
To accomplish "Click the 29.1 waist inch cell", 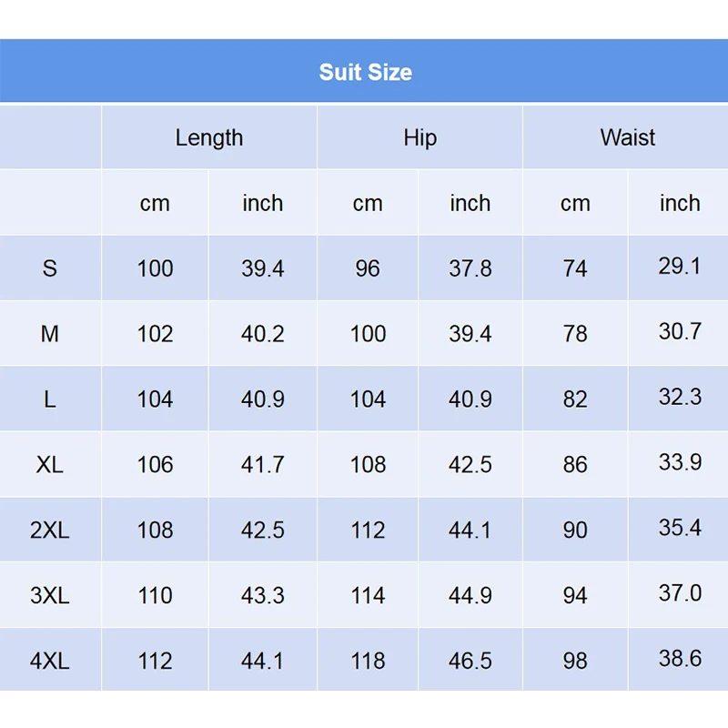I will point(679,268).
